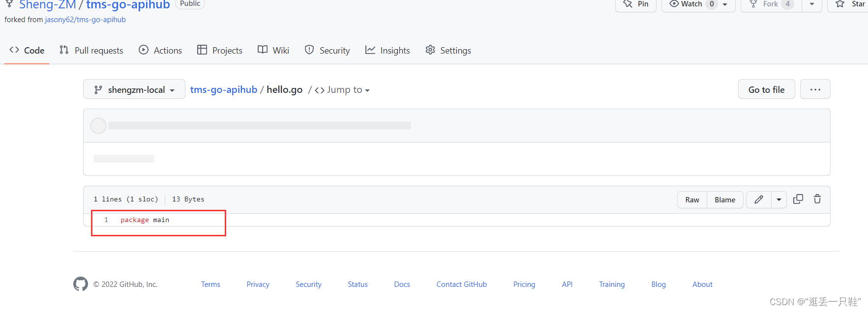Viewport: 868px width, 311px height.
Task: Click the Raw button
Action: (692, 199)
